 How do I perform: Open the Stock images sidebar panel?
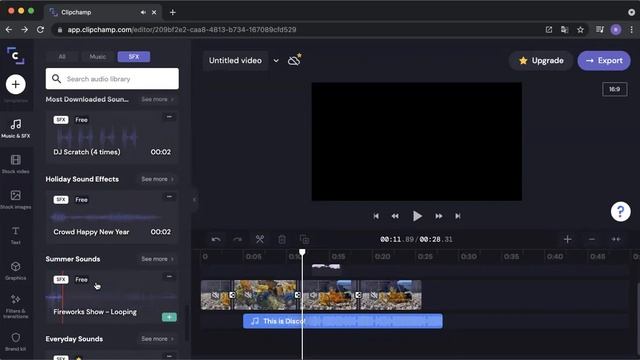(x=16, y=199)
